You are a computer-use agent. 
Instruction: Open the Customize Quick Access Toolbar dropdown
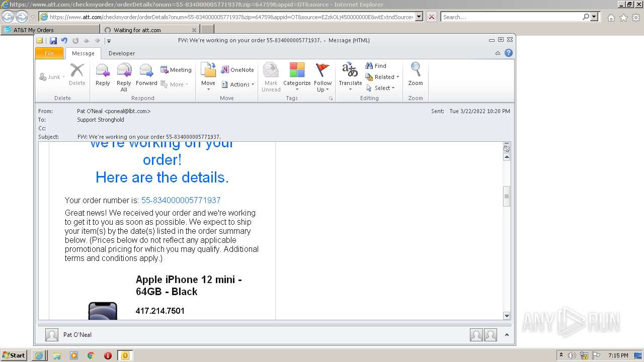pyautogui.click(x=109, y=41)
